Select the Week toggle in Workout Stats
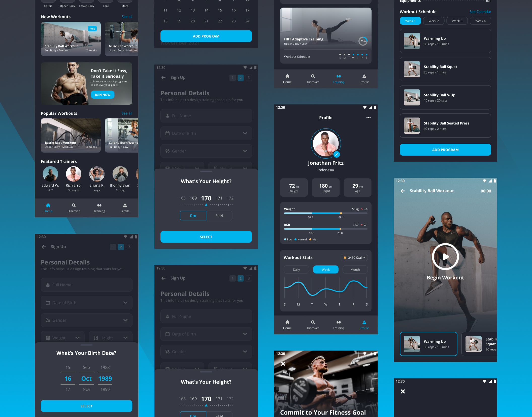 point(325,270)
